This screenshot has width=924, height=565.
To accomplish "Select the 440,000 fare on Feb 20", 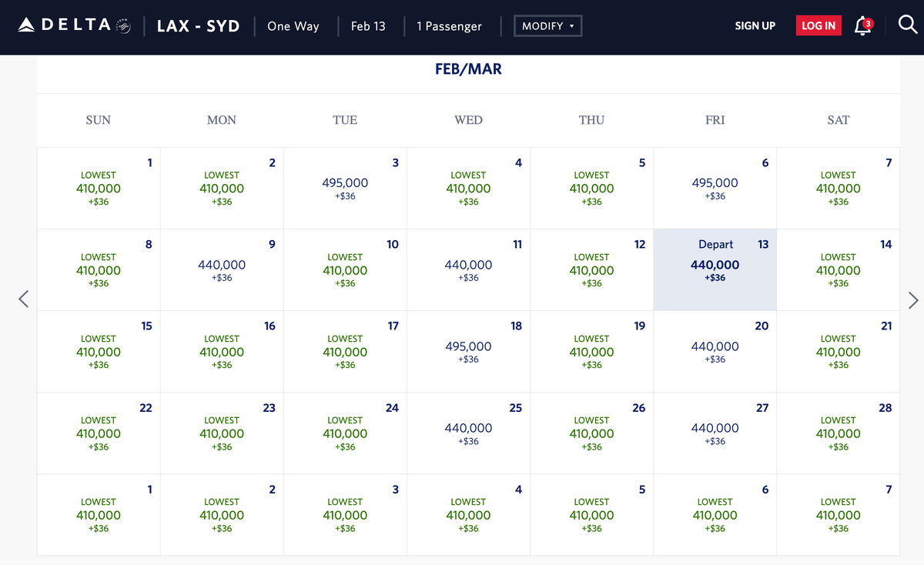I will tap(715, 351).
